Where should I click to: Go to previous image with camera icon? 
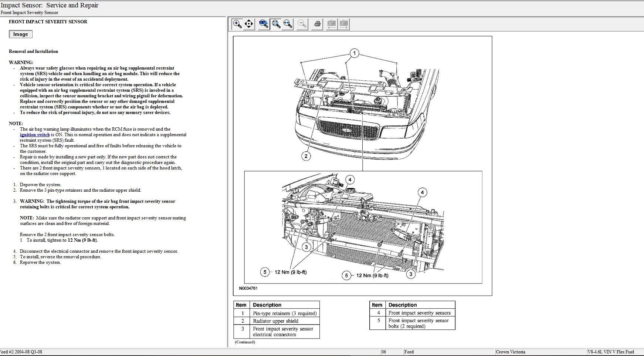tap(332, 24)
